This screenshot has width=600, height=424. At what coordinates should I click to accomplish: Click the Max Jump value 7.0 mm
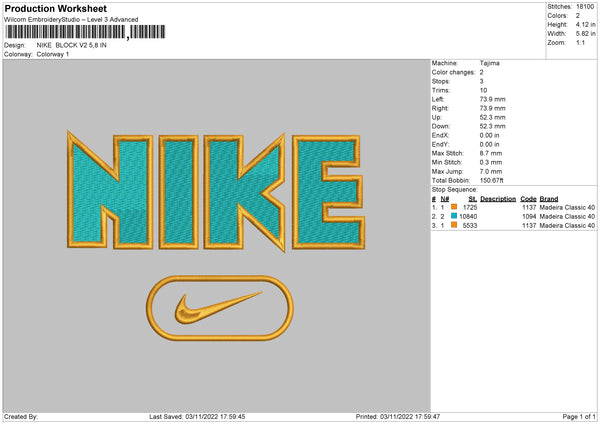[x=491, y=171]
